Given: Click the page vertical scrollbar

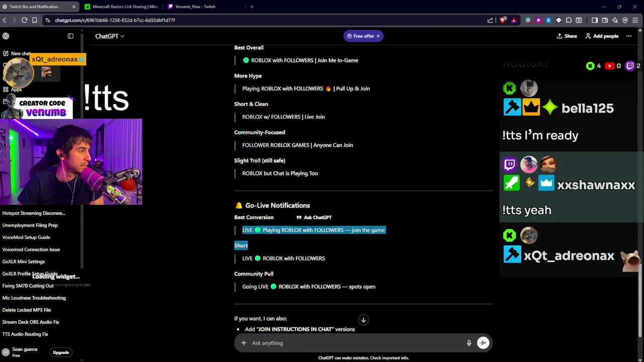Looking at the screenshot, I should [x=640, y=302].
